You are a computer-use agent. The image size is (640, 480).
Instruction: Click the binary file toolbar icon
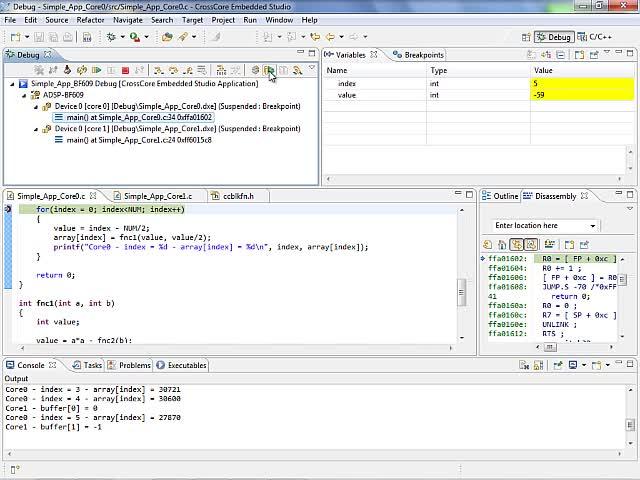pos(87,37)
